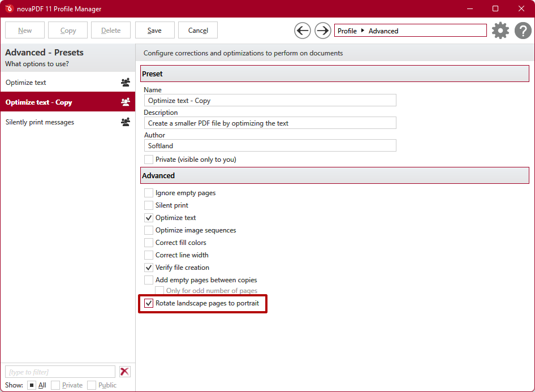Viewport: 535px width, 392px height.
Task: Click the Copy button
Action: (68, 31)
